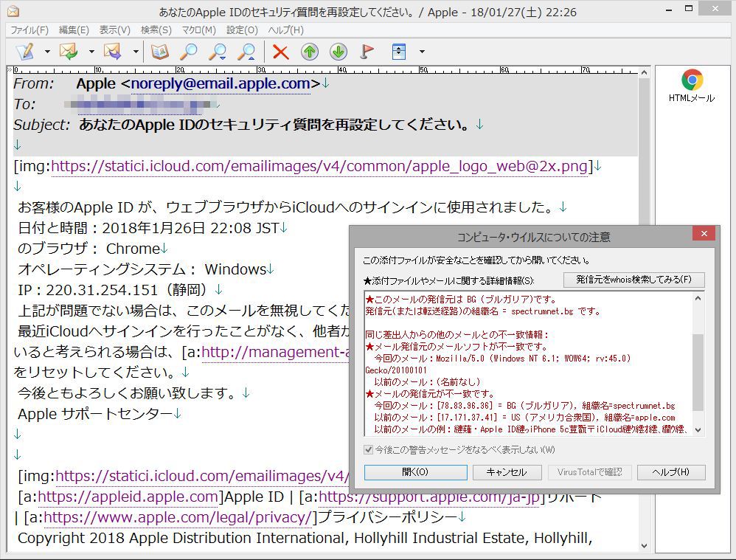Click the [17.171.37.41] = US line in dialog
The width and height of the screenshot is (736, 560).
pos(524,417)
